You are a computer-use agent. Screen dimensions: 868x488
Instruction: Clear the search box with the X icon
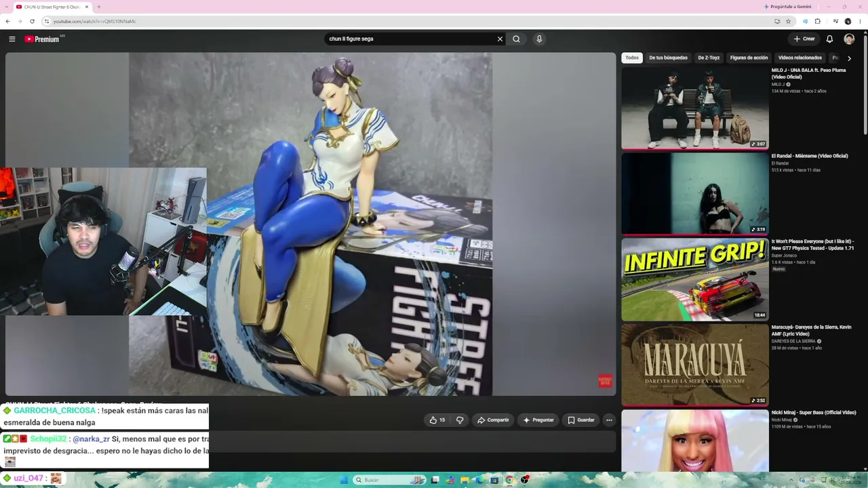[x=500, y=39]
